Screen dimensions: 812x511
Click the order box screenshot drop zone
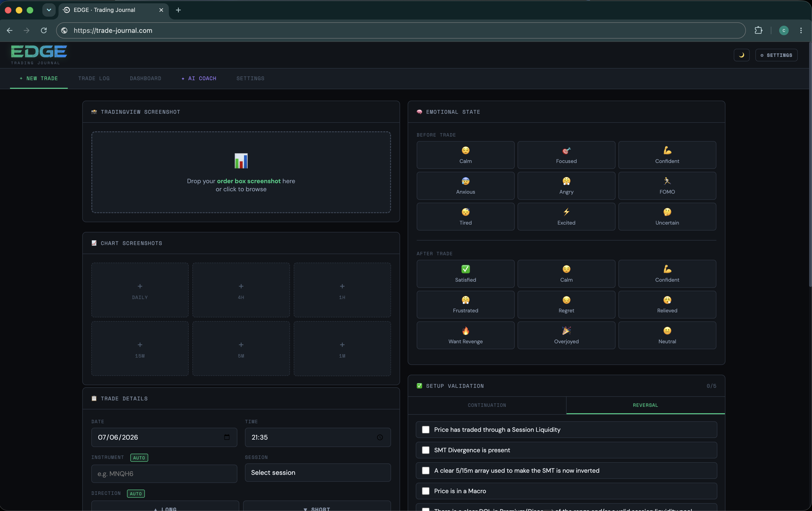pyautogui.click(x=241, y=172)
